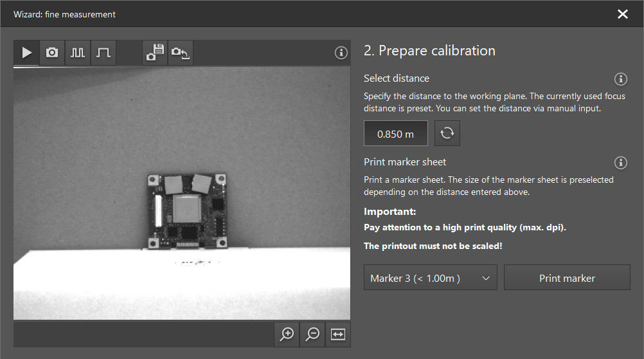The height and width of the screenshot is (359, 644).
Task: Click the '2. Prepare calibration' heading
Action: pyautogui.click(x=429, y=51)
